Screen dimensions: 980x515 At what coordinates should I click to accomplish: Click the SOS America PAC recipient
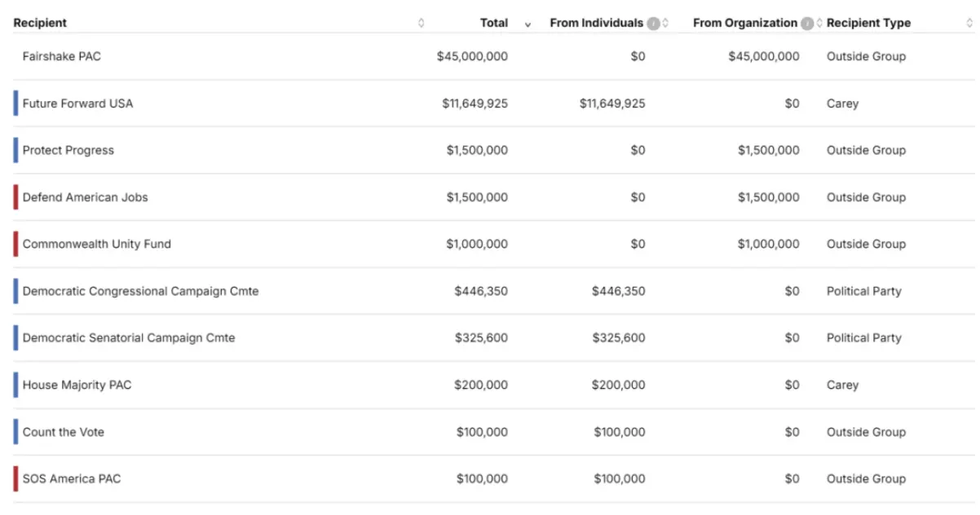[72, 478]
